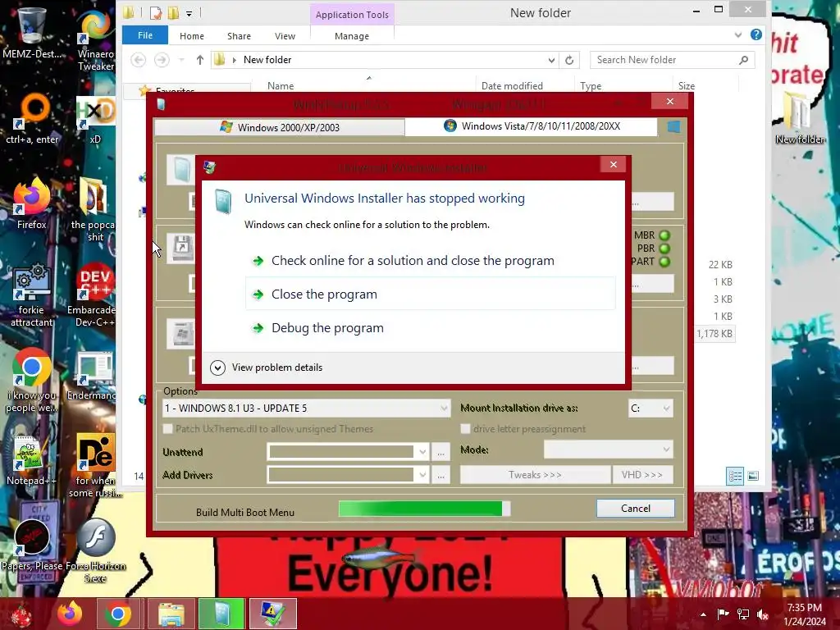Screen dimensions: 840x630
Task: Open Winaero Tweaker desktop shortcut
Action: (x=95, y=39)
